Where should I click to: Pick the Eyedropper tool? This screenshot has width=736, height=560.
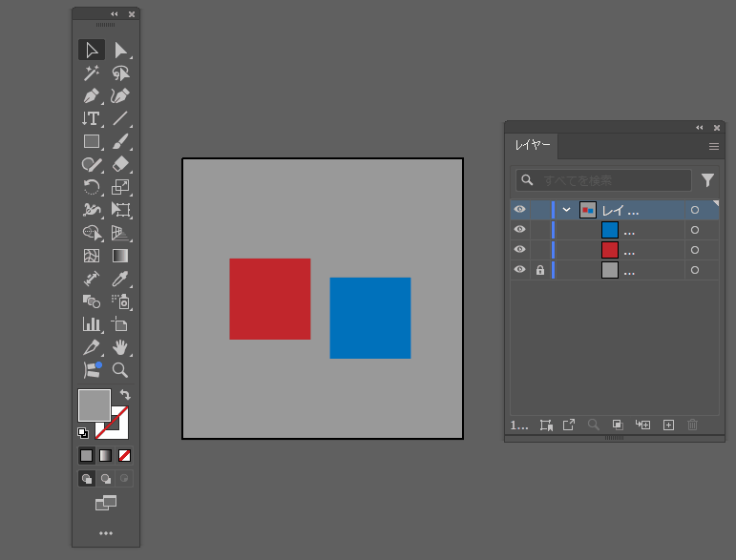coord(120,279)
